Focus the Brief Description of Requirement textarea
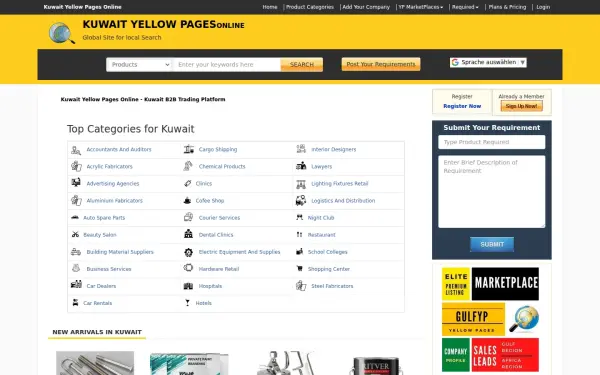Viewport: 600px width, 375px height. coord(492,191)
